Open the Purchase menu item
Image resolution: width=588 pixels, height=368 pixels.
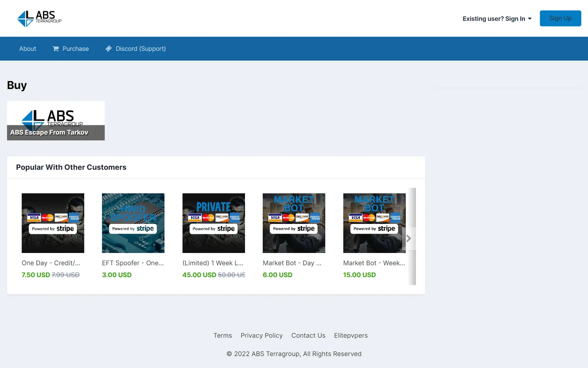[71, 49]
